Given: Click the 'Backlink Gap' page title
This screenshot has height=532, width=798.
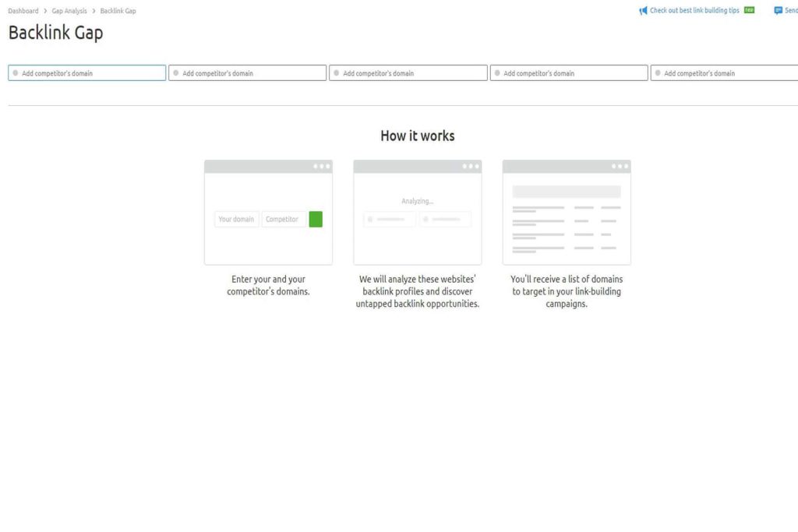Looking at the screenshot, I should [x=56, y=33].
